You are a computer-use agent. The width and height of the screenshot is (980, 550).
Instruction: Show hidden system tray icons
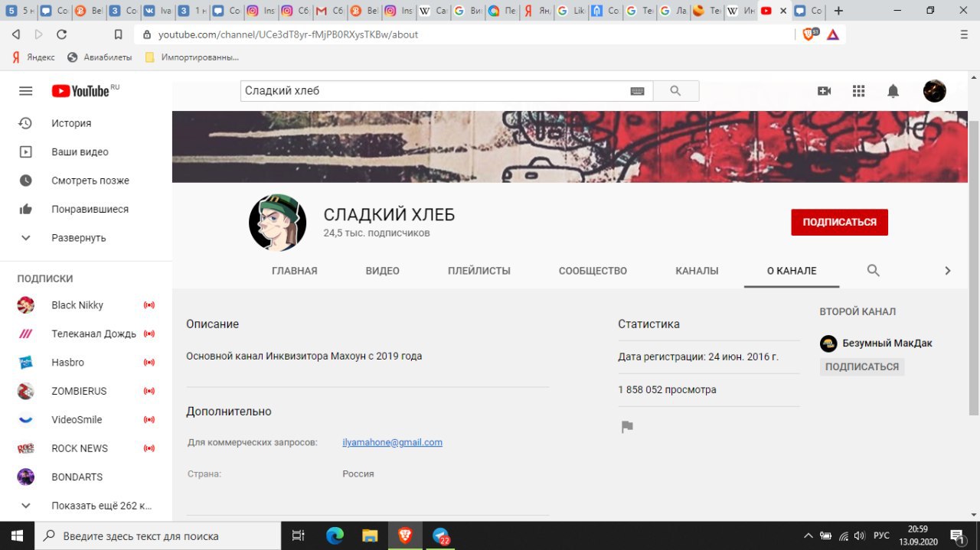[808, 535]
